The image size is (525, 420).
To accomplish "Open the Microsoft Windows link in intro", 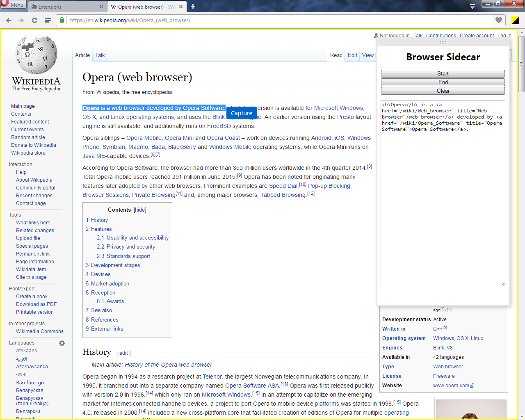I will (338, 108).
